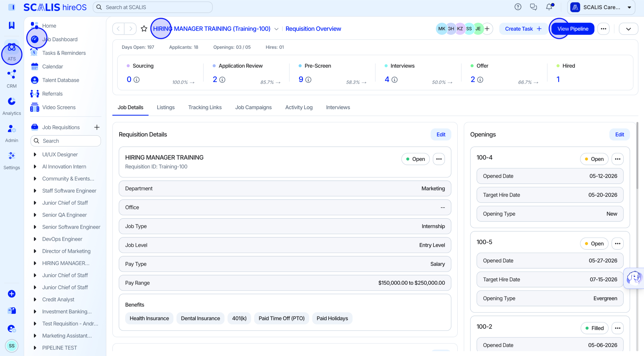
Task: Expand the Staff Software Engineer requisition
Action: 35,191
